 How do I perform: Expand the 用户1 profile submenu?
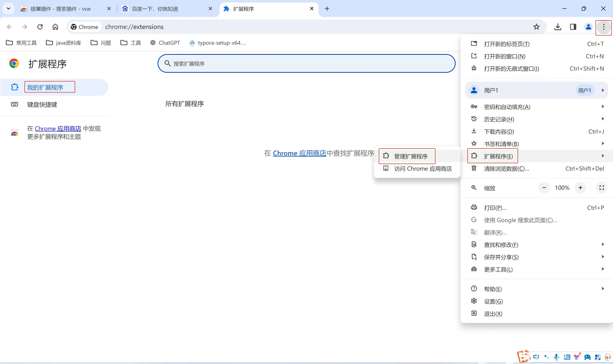click(537, 90)
